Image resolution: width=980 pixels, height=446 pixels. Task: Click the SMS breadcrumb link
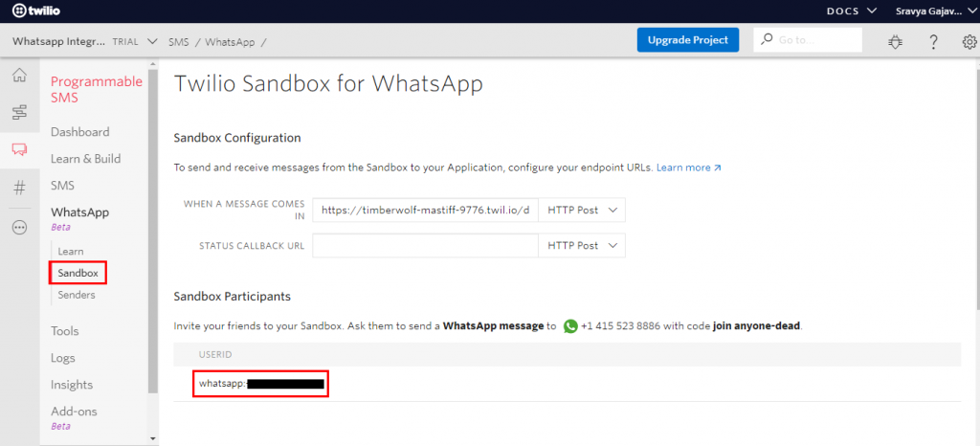pos(178,42)
